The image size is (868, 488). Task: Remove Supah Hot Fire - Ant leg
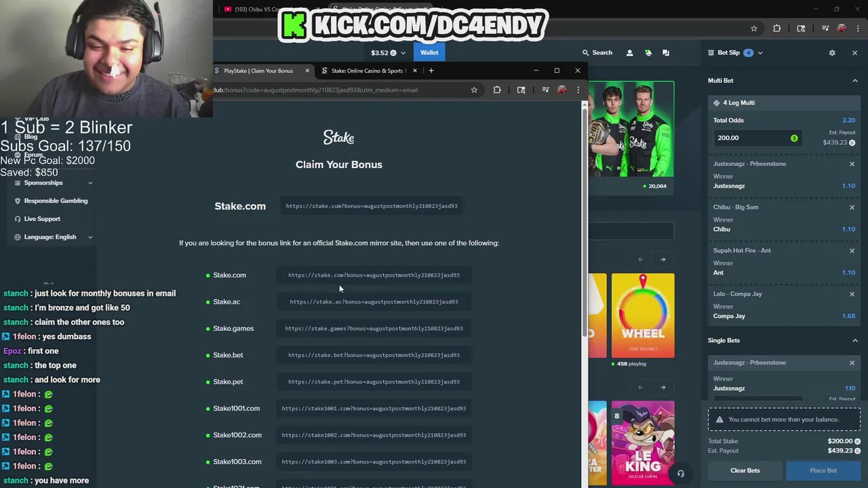pos(852,251)
